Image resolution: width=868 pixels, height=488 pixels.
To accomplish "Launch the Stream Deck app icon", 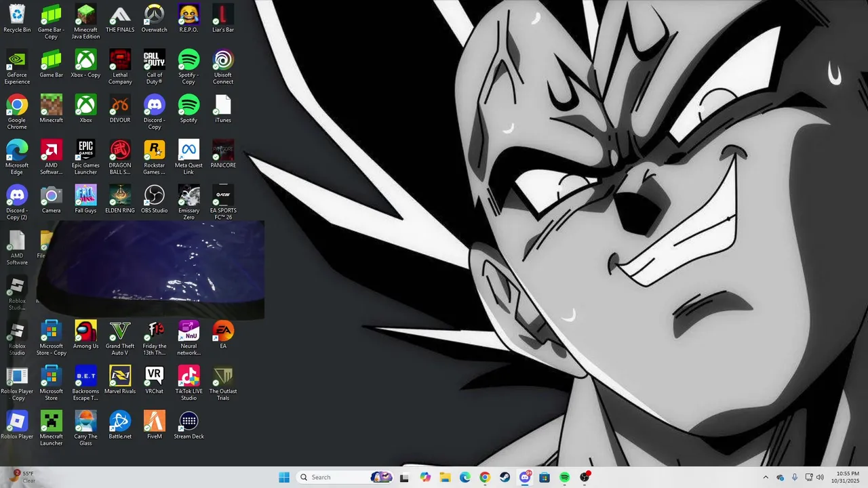I will tap(189, 426).
